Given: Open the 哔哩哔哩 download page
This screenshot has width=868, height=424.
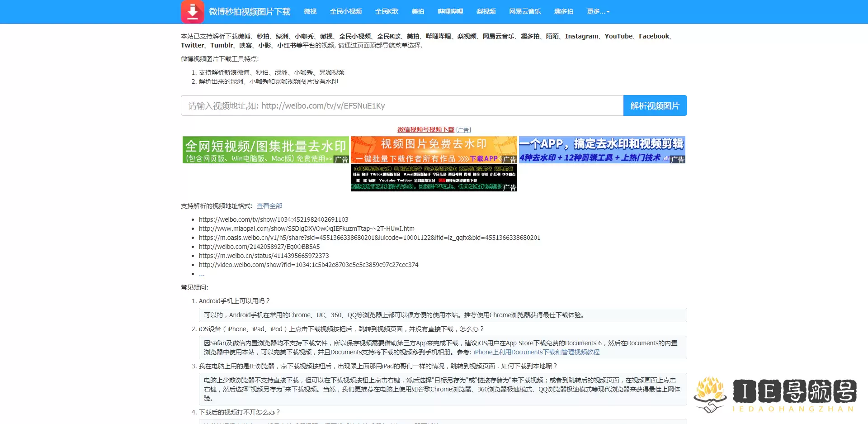Looking at the screenshot, I should tap(450, 11).
